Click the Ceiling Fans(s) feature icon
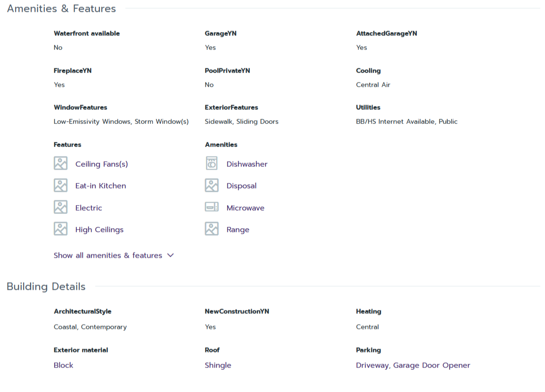 60,163
